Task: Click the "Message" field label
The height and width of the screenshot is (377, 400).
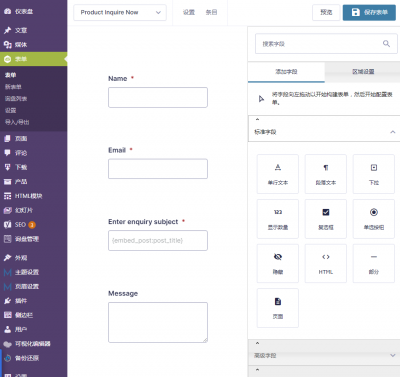Action: tap(123, 293)
